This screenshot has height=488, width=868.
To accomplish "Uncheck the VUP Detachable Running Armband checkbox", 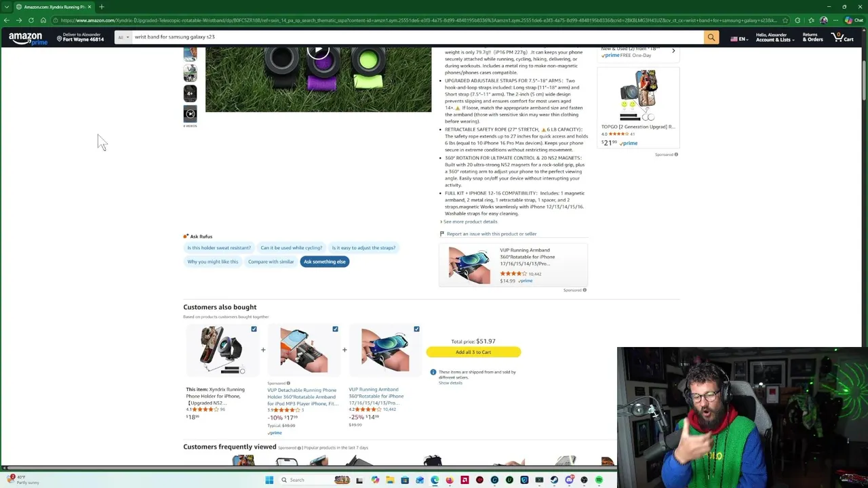I will click(335, 329).
